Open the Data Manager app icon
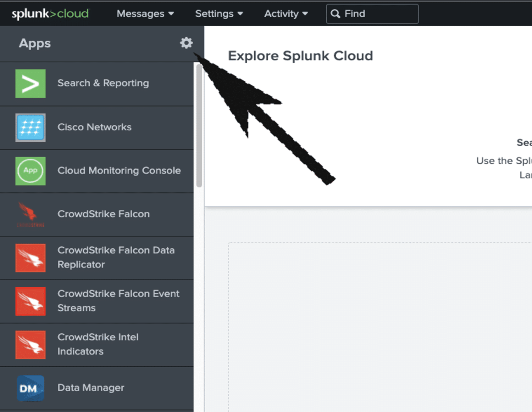 click(30, 388)
